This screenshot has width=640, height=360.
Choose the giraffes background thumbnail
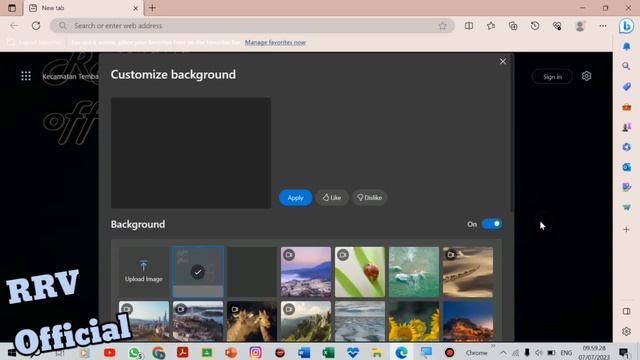252,321
